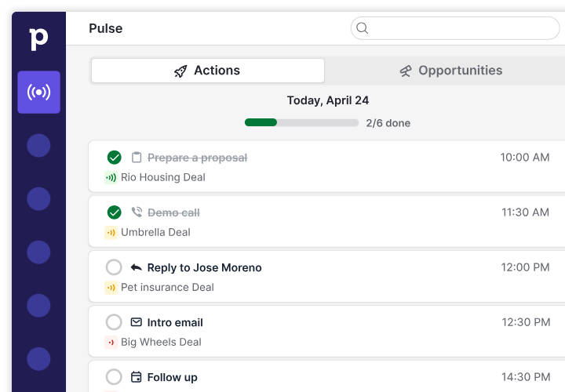Click the reply arrow icon for Jose Moreno
Image resolution: width=565 pixels, height=392 pixels.
(137, 267)
